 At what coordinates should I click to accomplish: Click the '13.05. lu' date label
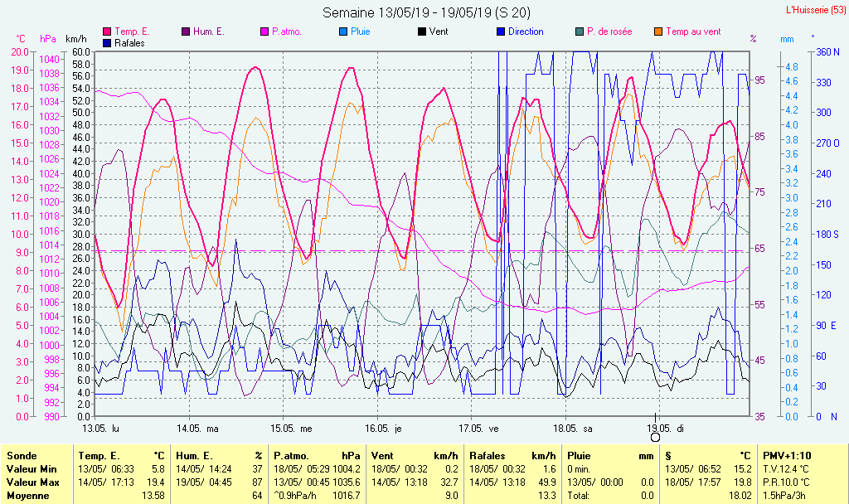(x=100, y=429)
